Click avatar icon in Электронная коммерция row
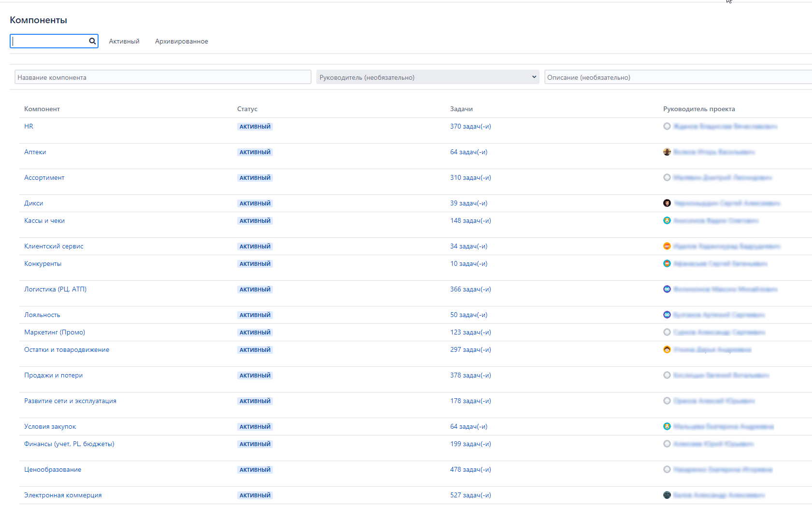This screenshot has width=812, height=522. point(667,495)
